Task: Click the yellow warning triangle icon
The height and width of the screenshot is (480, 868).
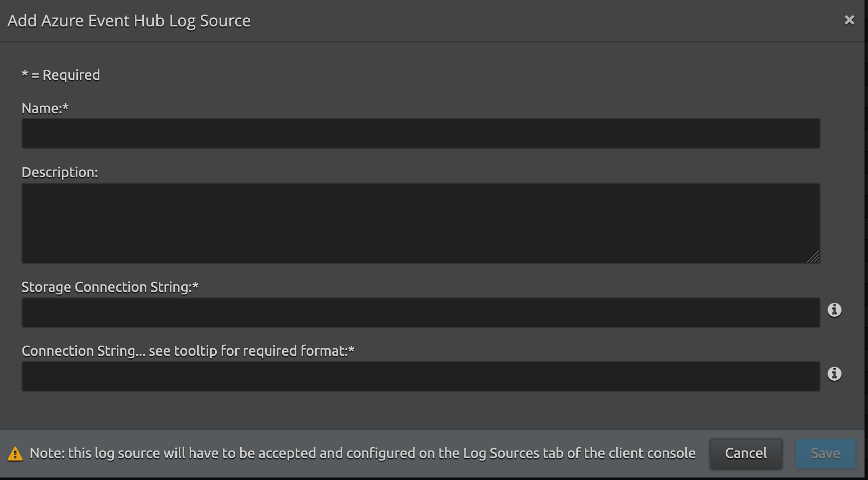Action: pos(15,454)
